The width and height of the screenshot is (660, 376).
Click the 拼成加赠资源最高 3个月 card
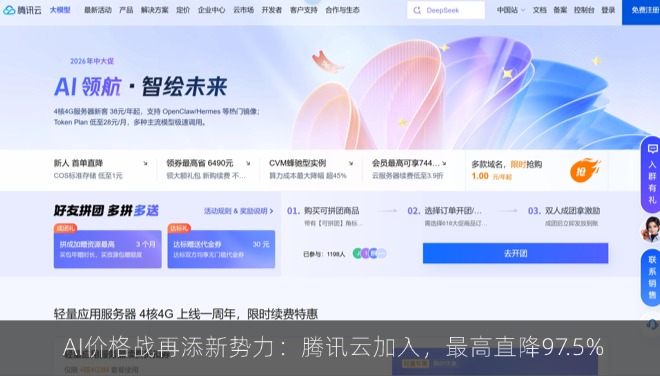click(108, 249)
